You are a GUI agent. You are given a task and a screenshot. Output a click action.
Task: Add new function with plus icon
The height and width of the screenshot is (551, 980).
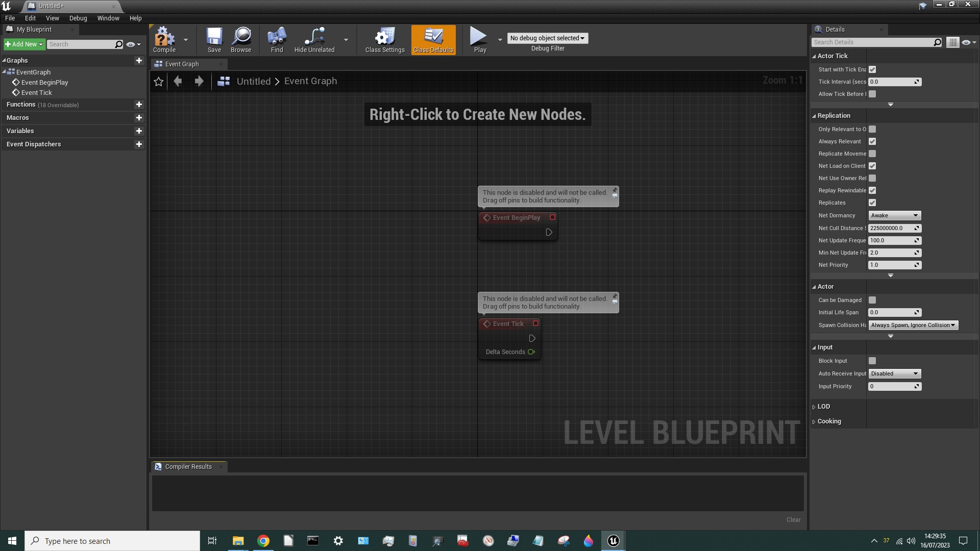click(x=139, y=104)
